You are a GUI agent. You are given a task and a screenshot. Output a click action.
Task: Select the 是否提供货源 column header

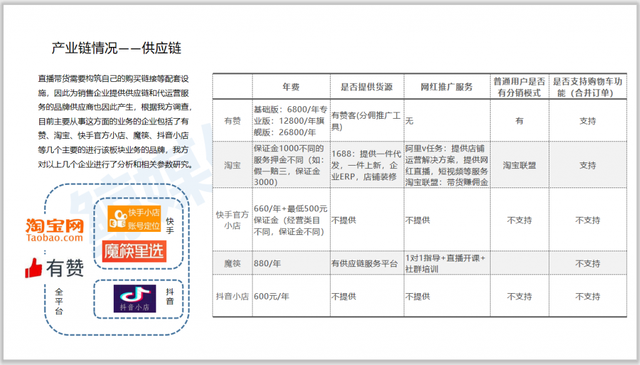(367, 87)
